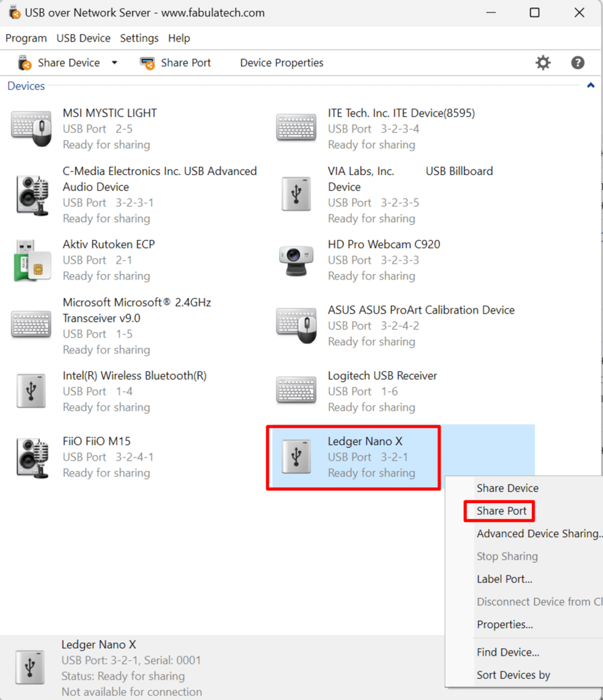Select Advanced Device Sharing in context menu
The image size is (603, 700).
coord(539,533)
